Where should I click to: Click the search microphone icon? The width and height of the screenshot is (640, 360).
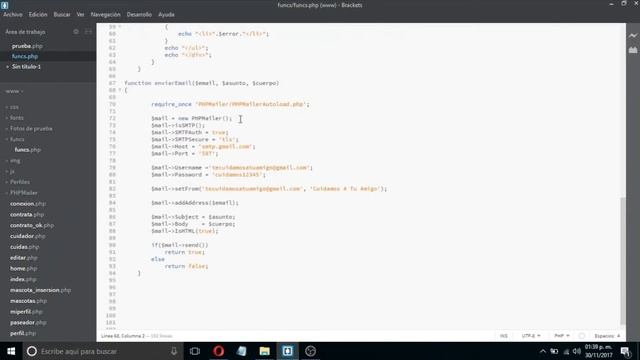[174, 351]
